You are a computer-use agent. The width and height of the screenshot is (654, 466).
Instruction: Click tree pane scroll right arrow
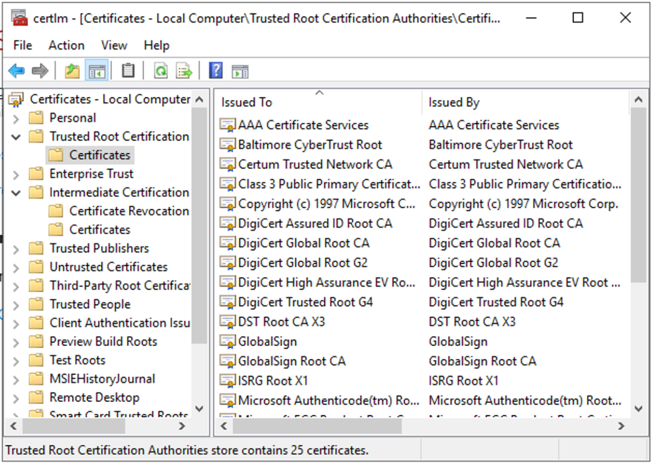[182, 426]
